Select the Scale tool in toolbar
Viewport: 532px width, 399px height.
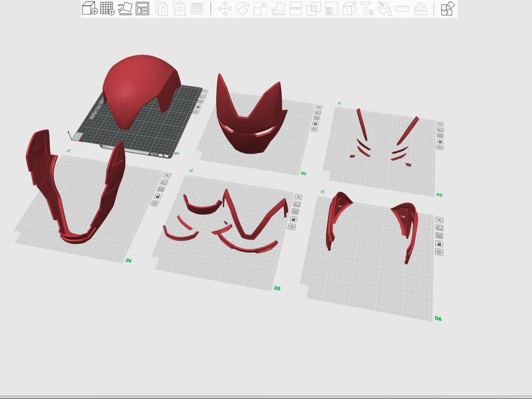(x=260, y=9)
